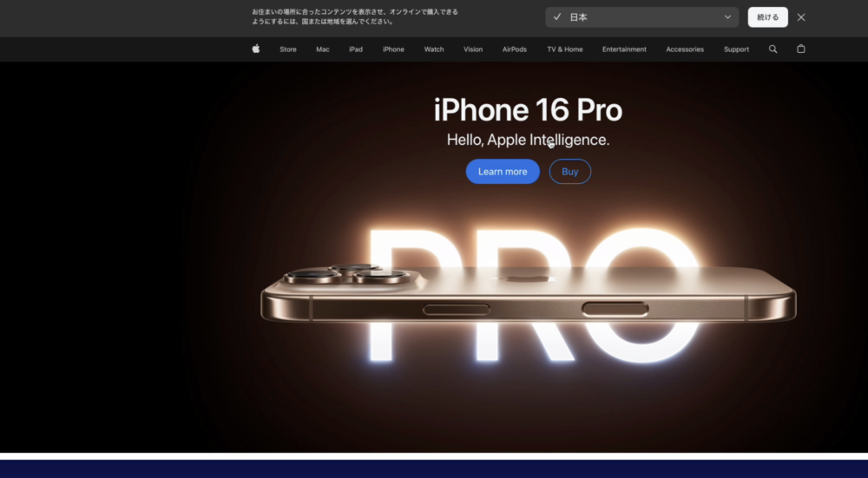Open the Support menu
This screenshot has height=478, width=868.
point(736,49)
